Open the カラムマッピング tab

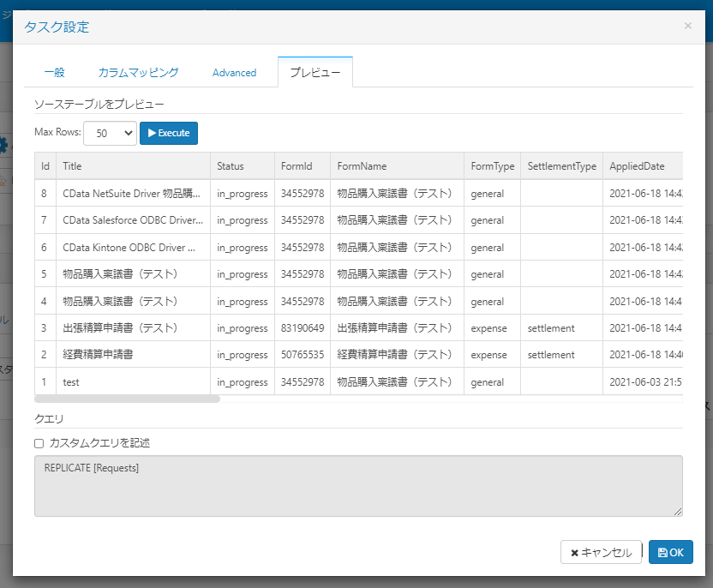(138, 73)
